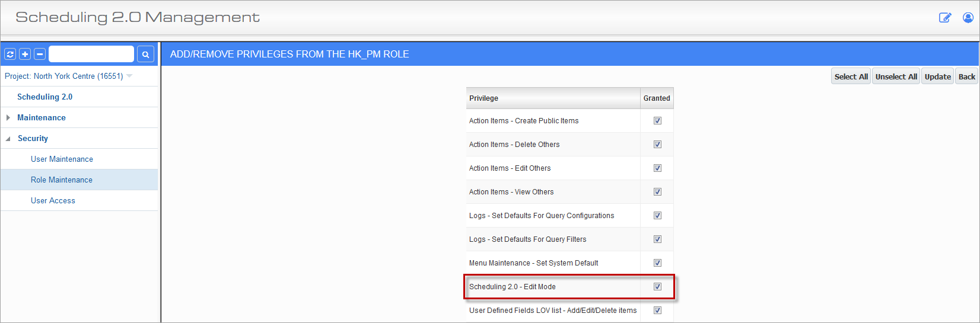Focus the sidebar search input field
This screenshot has height=323, width=980.
(x=91, y=54)
